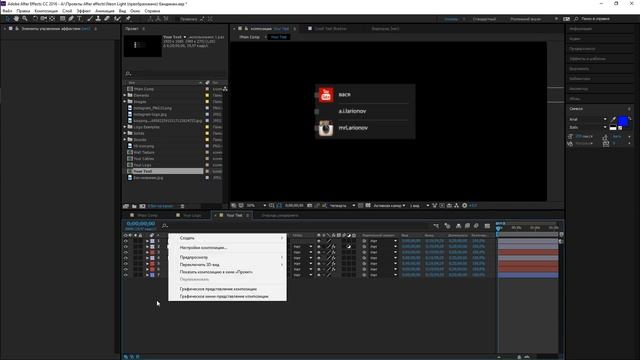Create new composition from Project panel footer
640x360 pixels.
[142, 206]
